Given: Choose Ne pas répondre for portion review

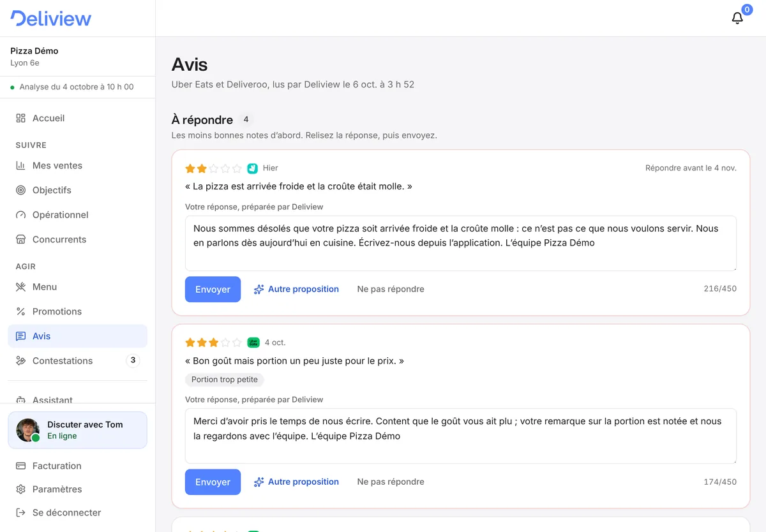Looking at the screenshot, I should [391, 482].
